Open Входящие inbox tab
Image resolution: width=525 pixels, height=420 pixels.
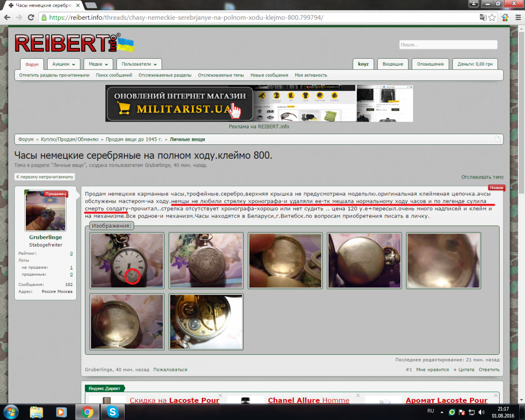(x=393, y=64)
